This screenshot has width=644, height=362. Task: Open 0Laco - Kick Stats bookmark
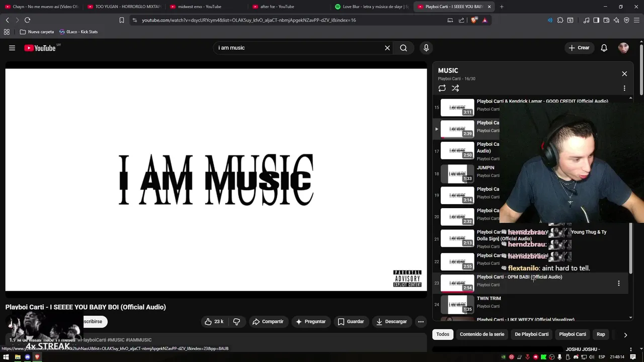click(78, 32)
